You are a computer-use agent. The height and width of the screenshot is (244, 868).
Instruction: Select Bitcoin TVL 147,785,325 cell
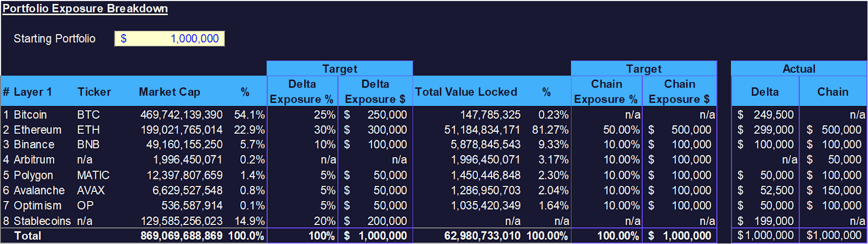[x=490, y=115]
